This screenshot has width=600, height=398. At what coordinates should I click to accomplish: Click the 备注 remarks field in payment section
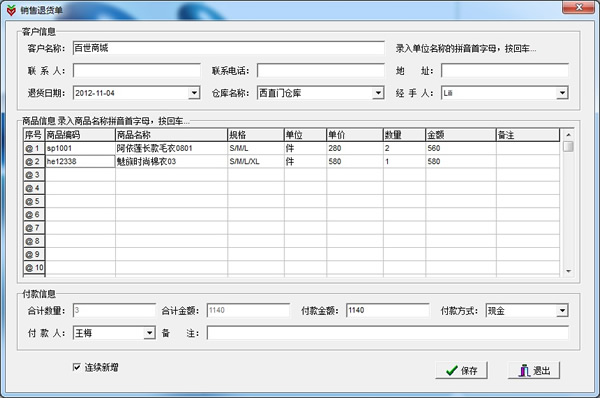[388, 333]
